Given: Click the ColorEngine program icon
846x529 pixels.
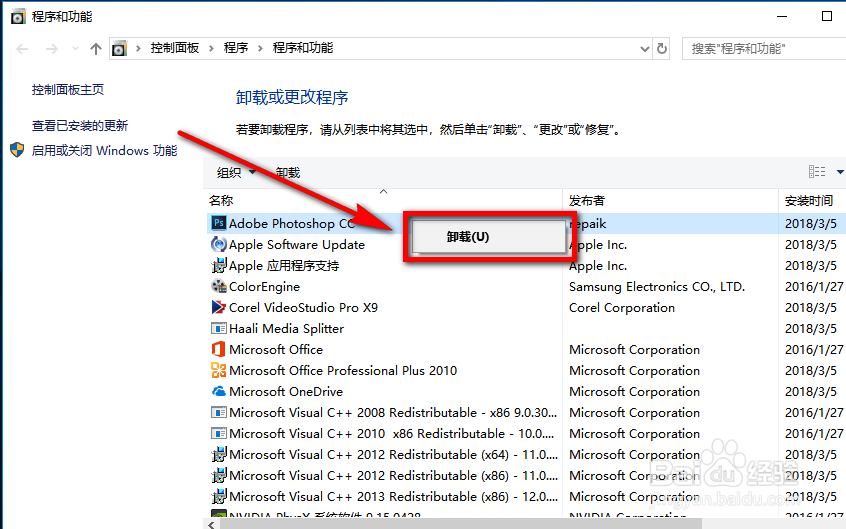Looking at the screenshot, I should point(219,286).
